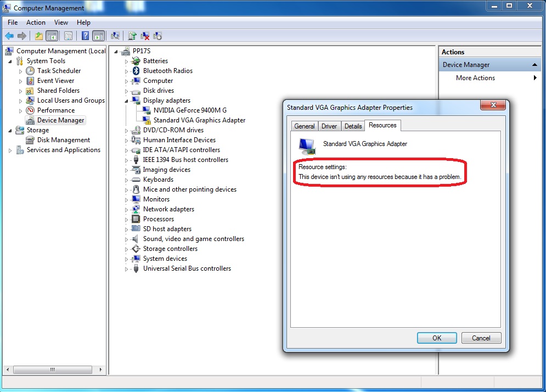
Task: Switch to the Driver tab
Action: tap(329, 126)
